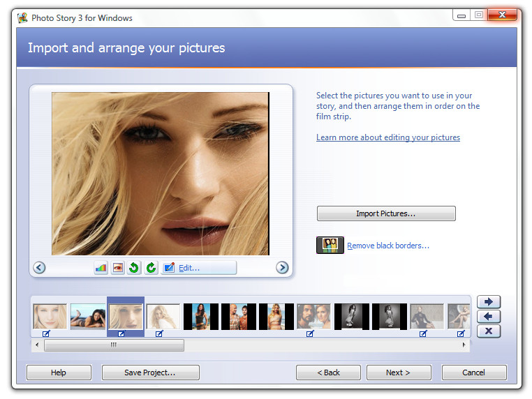
Task: Select the two men thumbnail
Action: coord(239,316)
